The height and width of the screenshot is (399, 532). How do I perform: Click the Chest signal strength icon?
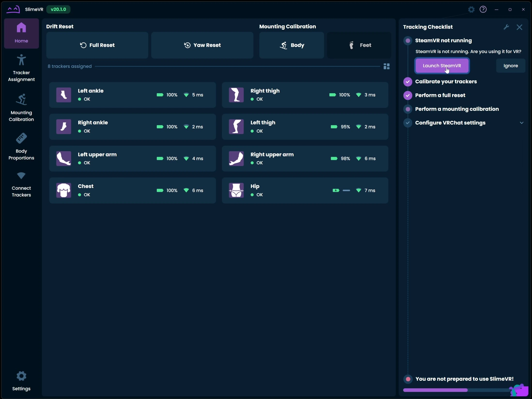[186, 190]
